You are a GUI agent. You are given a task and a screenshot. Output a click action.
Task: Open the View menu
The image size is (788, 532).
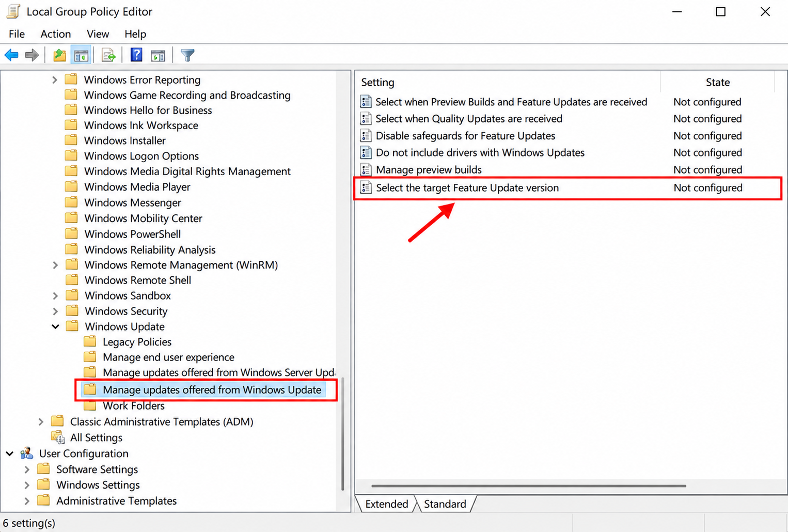pos(98,34)
